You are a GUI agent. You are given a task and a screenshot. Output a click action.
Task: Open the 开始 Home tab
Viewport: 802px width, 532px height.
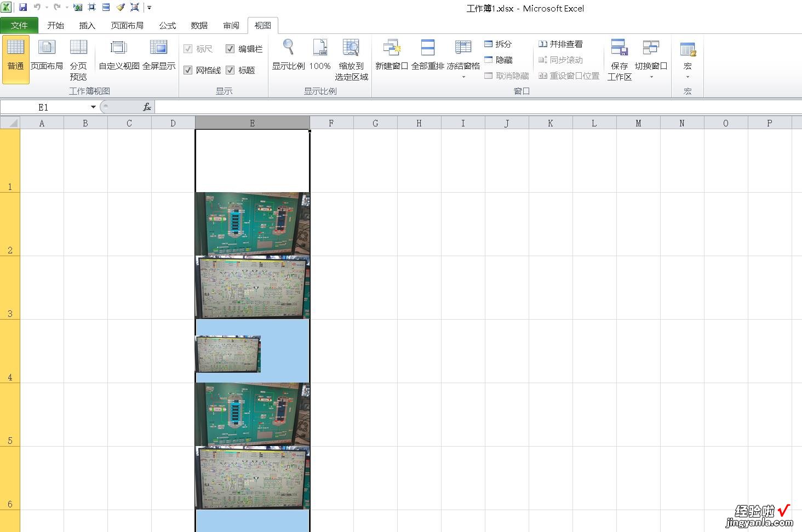(x=55, y=25)
